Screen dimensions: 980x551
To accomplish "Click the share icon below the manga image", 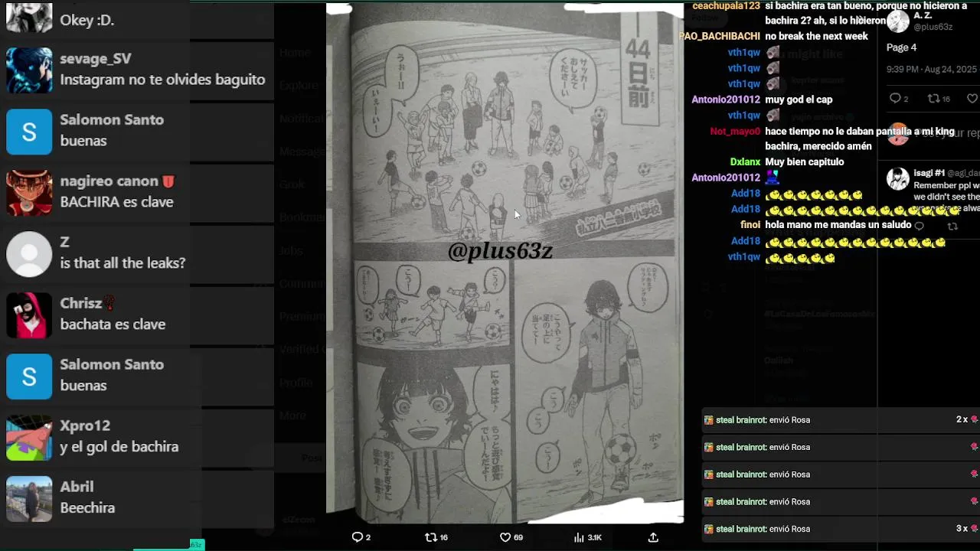I will point(653,537).
